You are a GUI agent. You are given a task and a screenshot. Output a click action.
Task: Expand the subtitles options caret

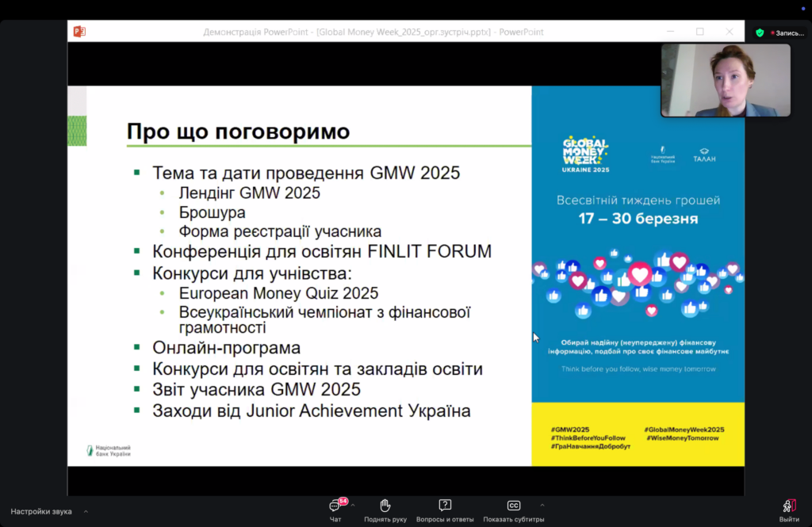542,505
